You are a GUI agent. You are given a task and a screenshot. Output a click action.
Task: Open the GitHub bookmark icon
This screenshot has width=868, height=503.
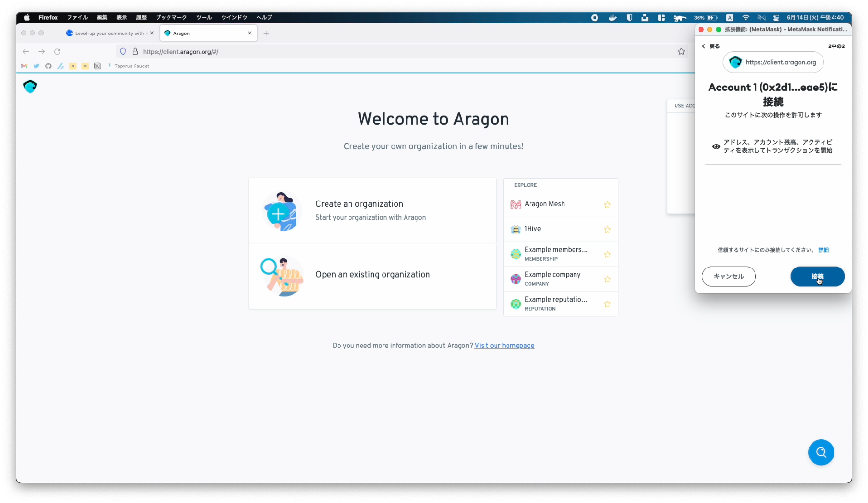[48, 66]
